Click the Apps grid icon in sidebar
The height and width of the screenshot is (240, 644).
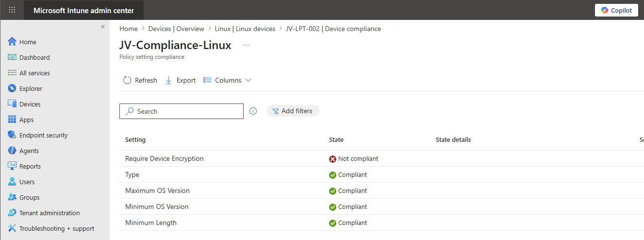(x=12, y=120)
